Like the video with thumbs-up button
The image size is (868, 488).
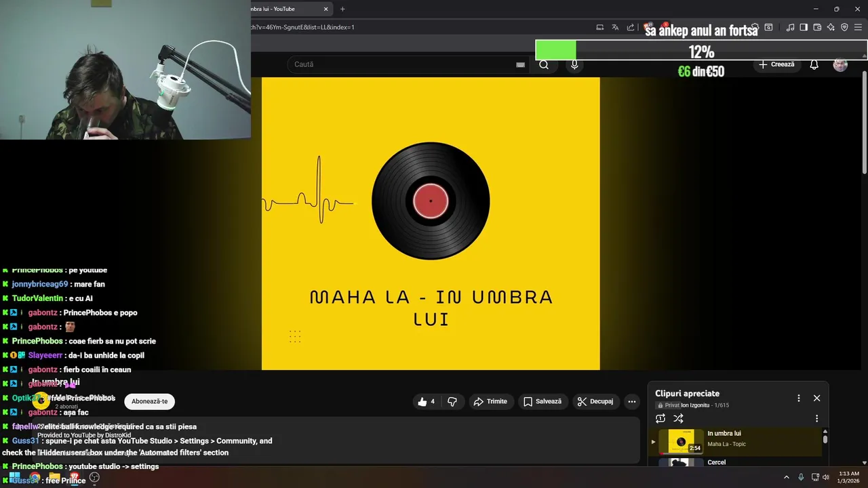click(x=427, y=401)
